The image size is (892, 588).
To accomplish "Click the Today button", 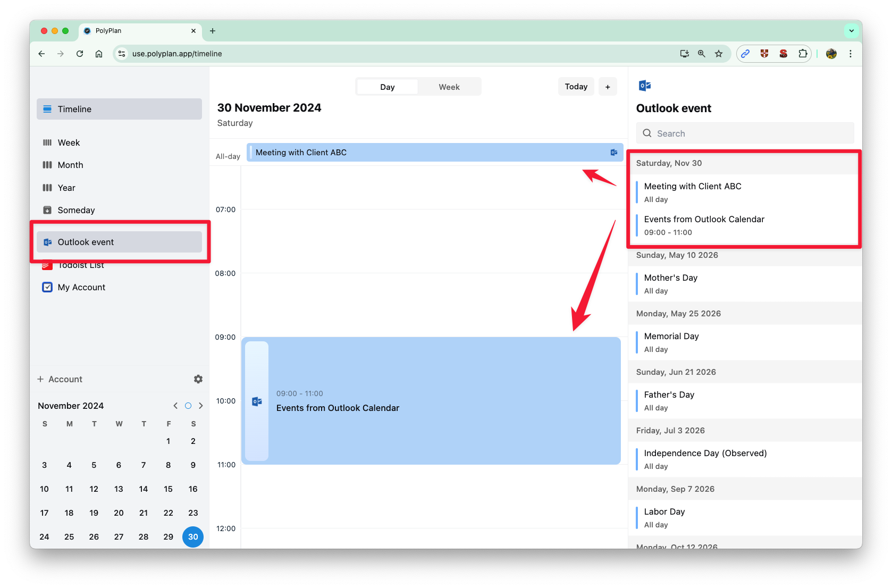I will pyautogui.click(x=576, y=87).
